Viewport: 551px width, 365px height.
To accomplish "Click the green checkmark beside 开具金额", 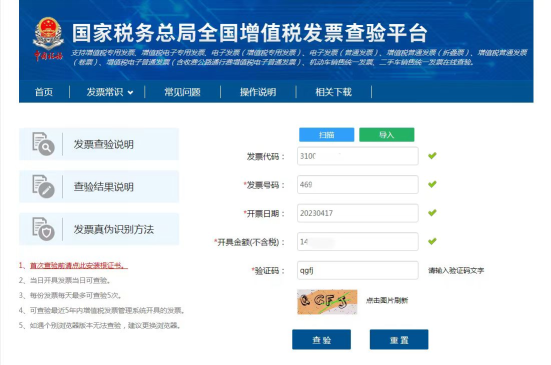I will pos(432,241).
